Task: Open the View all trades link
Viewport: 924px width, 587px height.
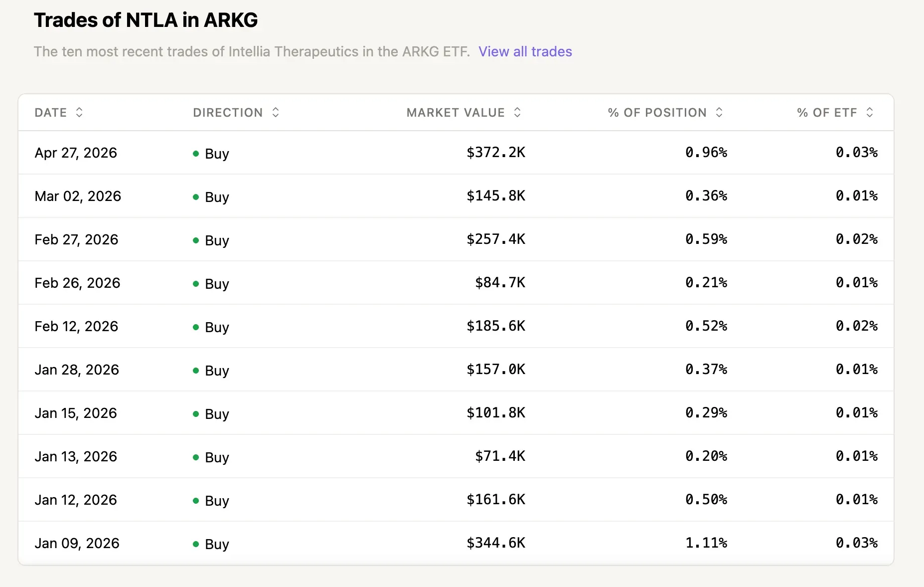Action: (525, 51)
